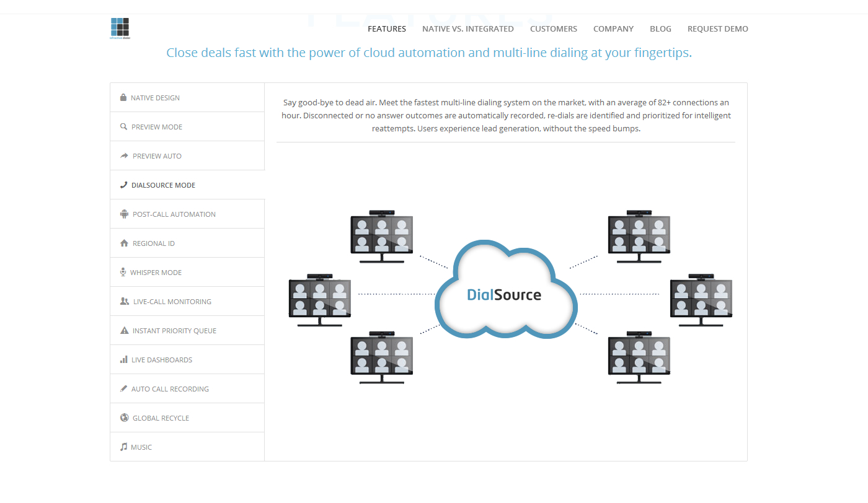Click the bar chart icon beside Live Dashboards
This screenshot has height=503, width=868.
pyautogui.click(x=123, y=359)
